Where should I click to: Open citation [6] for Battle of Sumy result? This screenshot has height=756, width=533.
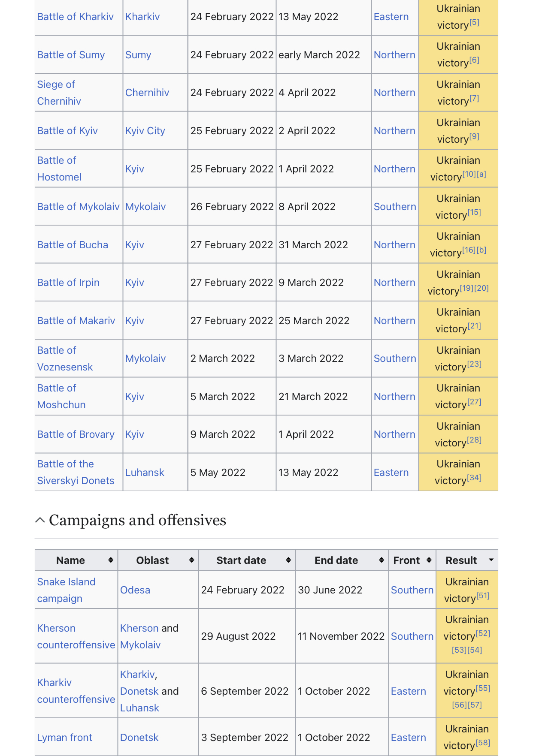point(474,60)
